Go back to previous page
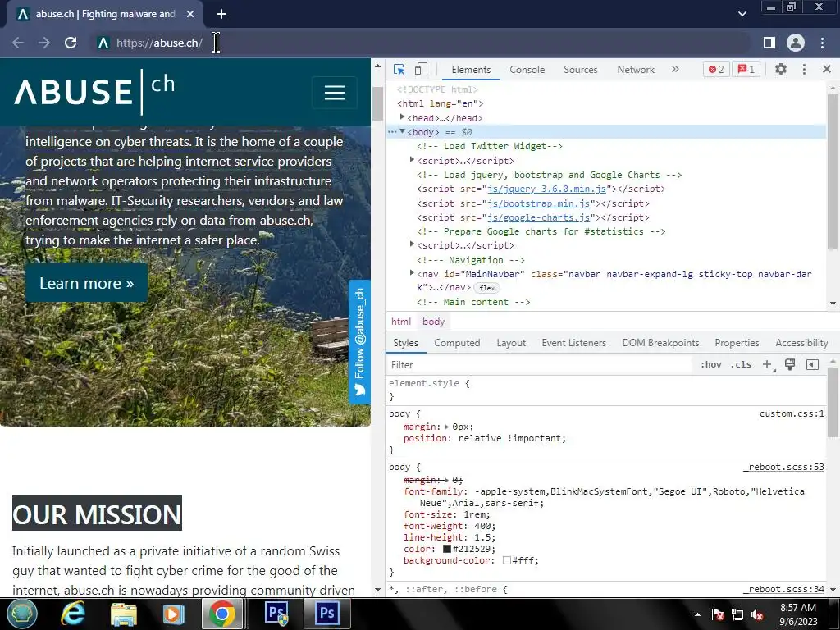The height and width of the screenshot is (630, 840). coord(18,43)
